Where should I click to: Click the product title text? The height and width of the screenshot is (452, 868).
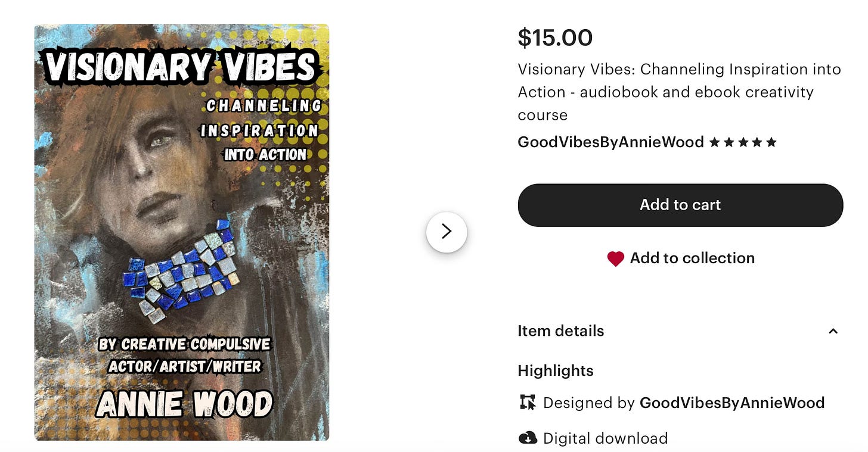coord(679,92)
